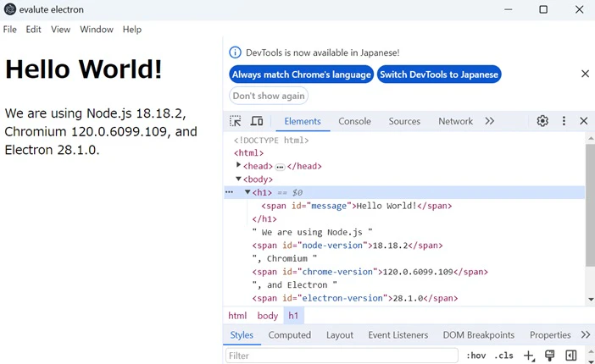Switch to the Console tab

click(x=354, y=121)
